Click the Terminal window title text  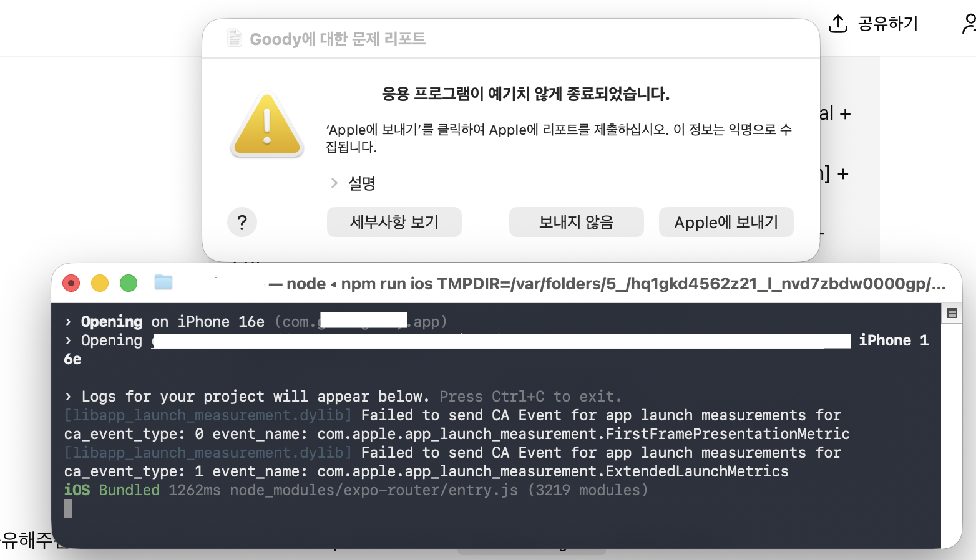[607, 284]
